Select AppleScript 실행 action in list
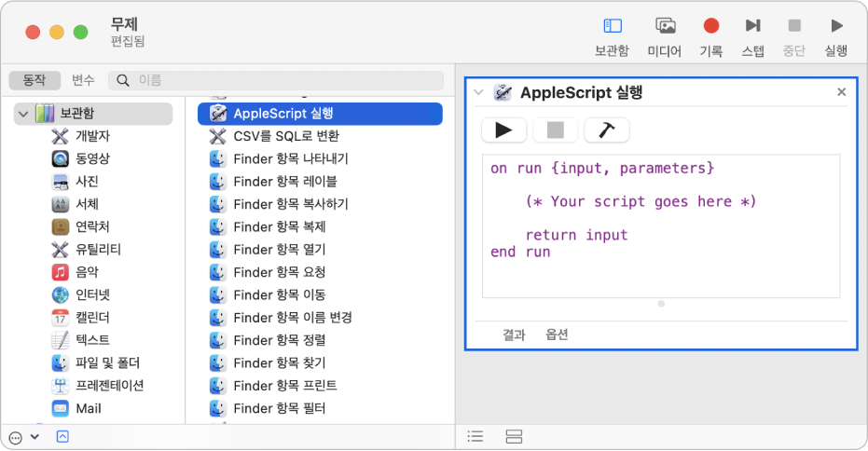This screenshot has width=868, height=451. (x=320, y=114)
